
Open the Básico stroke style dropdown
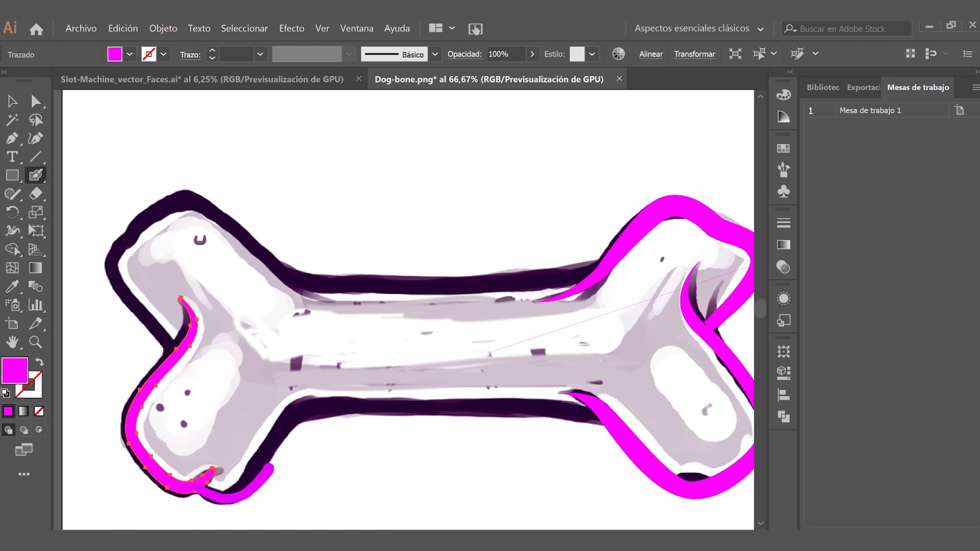coord(435,54)
